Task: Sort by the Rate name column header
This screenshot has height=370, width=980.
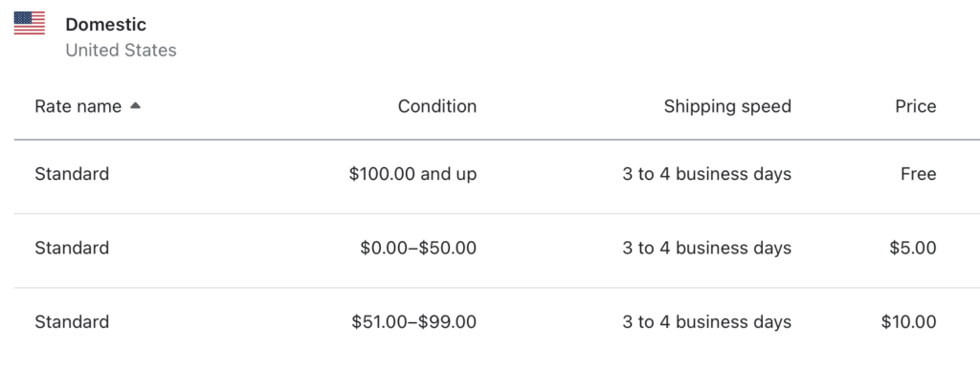Action: pyautogui.click(x=78, y=107)
